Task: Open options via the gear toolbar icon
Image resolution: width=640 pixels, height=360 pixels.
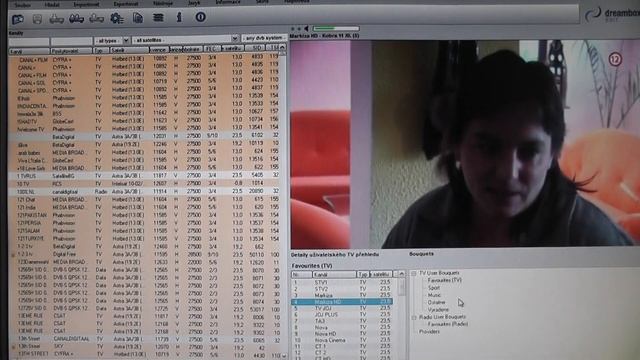Action: point(117,18)
